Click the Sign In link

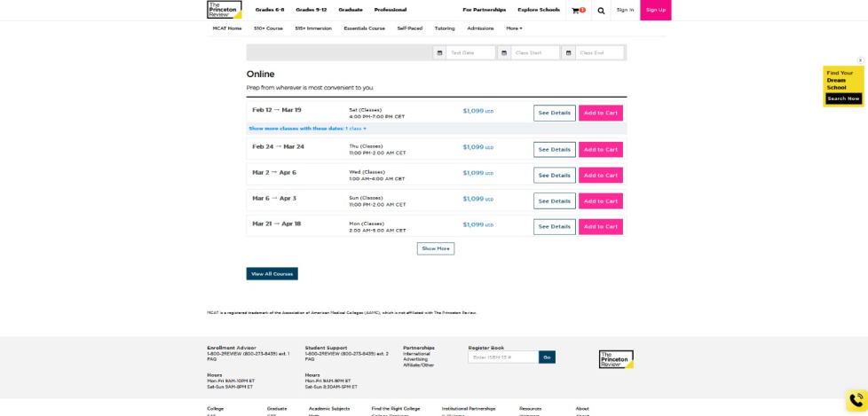click(625, 10)
